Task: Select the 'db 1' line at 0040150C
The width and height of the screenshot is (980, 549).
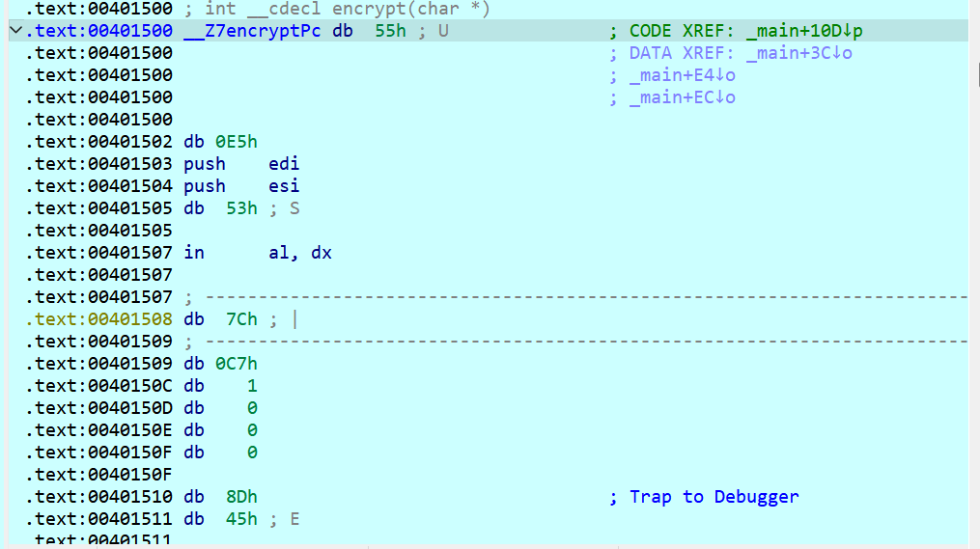Action: 220,386
